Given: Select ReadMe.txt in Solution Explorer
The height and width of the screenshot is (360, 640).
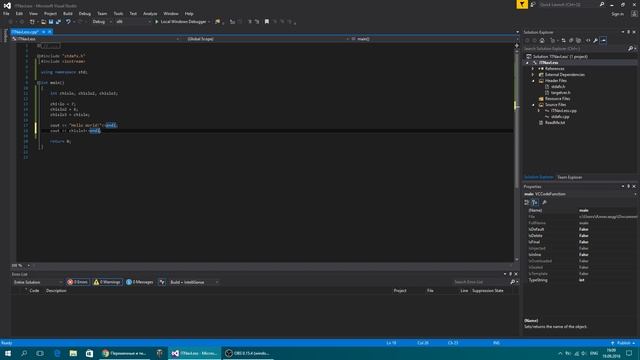Looking at the screenshot, I should 555,122.
